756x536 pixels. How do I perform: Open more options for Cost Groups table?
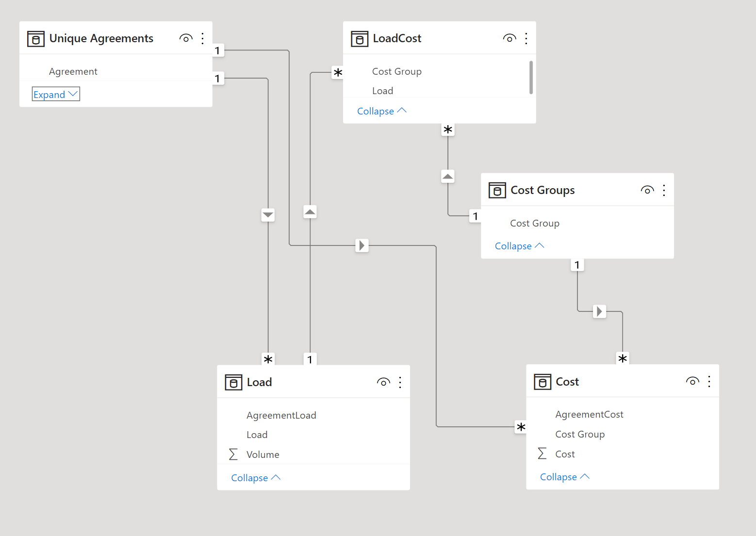[664, 190]
